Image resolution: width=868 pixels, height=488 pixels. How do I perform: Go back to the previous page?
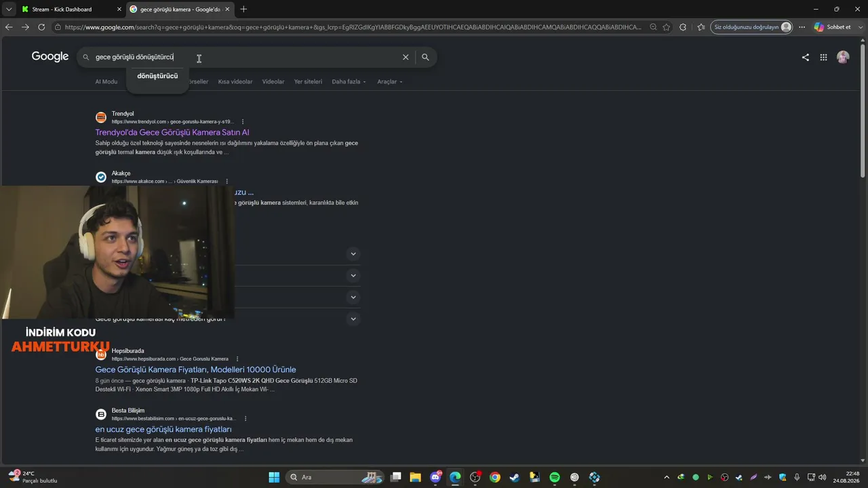[x=9, y=27]
